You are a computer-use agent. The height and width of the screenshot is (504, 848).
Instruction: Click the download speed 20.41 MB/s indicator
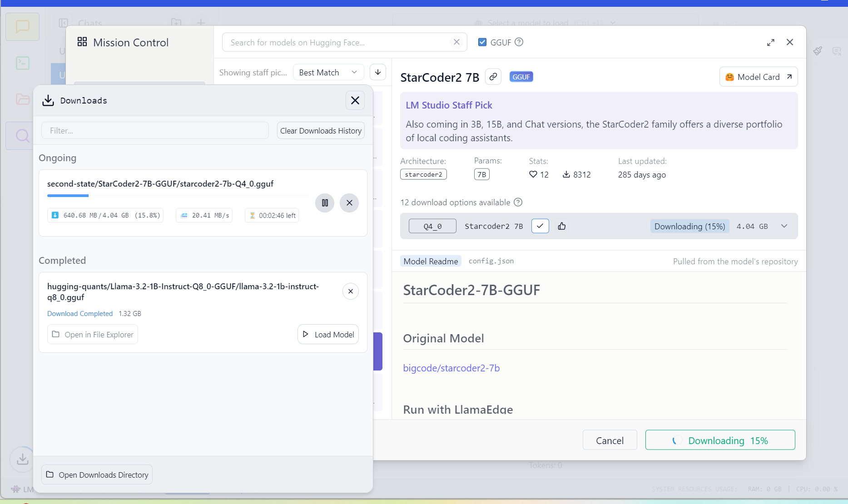(x=204, y=215)
